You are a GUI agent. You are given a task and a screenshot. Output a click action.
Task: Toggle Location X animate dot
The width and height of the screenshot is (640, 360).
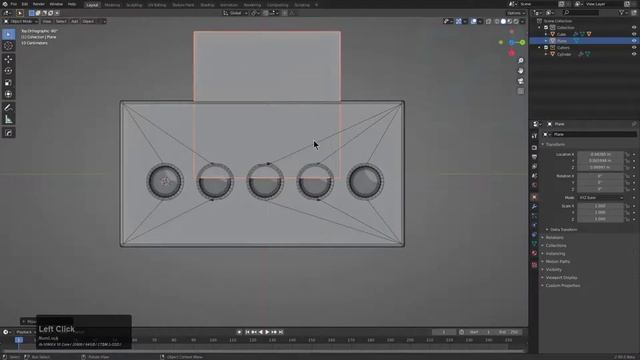tap(634, 155)
